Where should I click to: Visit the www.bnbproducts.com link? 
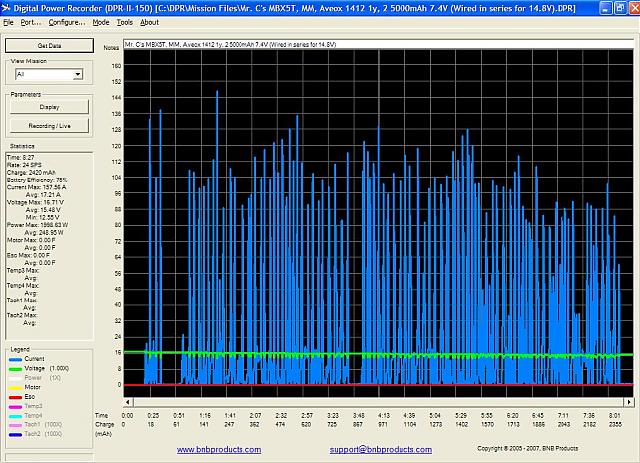click(x=219, y=450)
